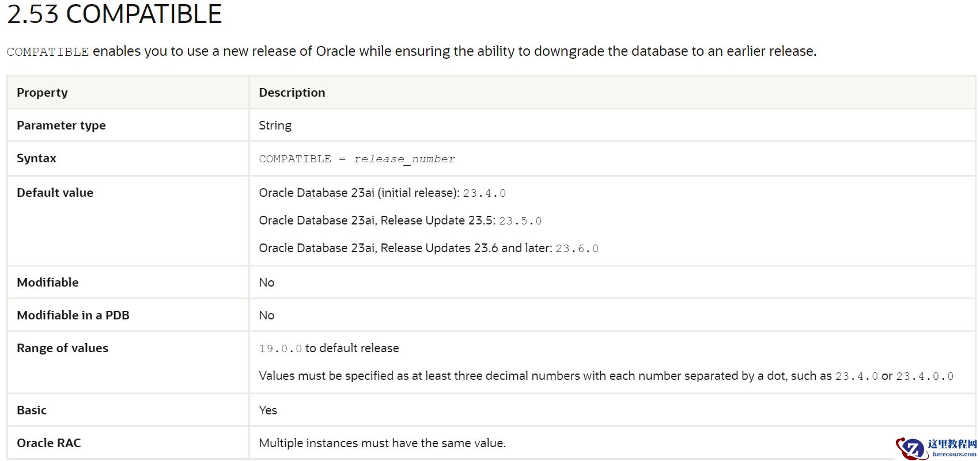
Task: Click the Oracle RAC row label
Action: pyautogui.click(x=48, y=443)
